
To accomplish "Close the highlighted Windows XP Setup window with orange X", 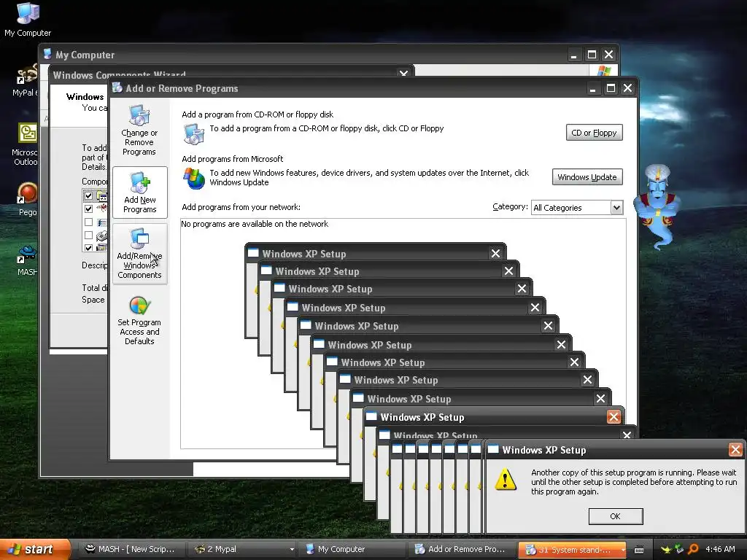I will (x=613, y=417).
